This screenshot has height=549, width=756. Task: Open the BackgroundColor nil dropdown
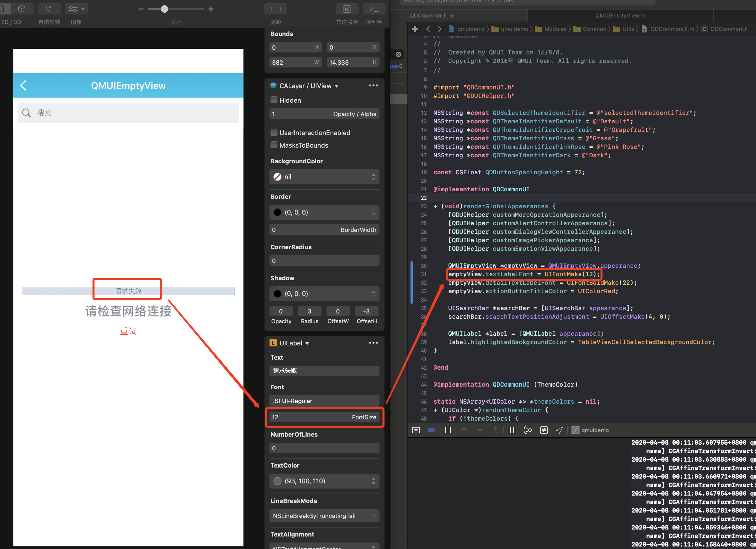pyautogui.click(x=324, y=177)
